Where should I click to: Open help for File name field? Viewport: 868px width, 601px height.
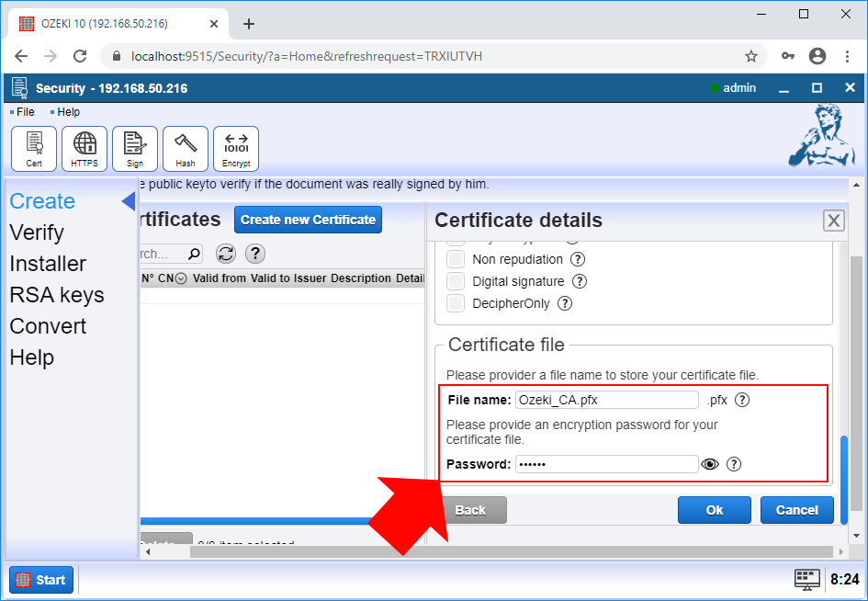coord(742,400)
